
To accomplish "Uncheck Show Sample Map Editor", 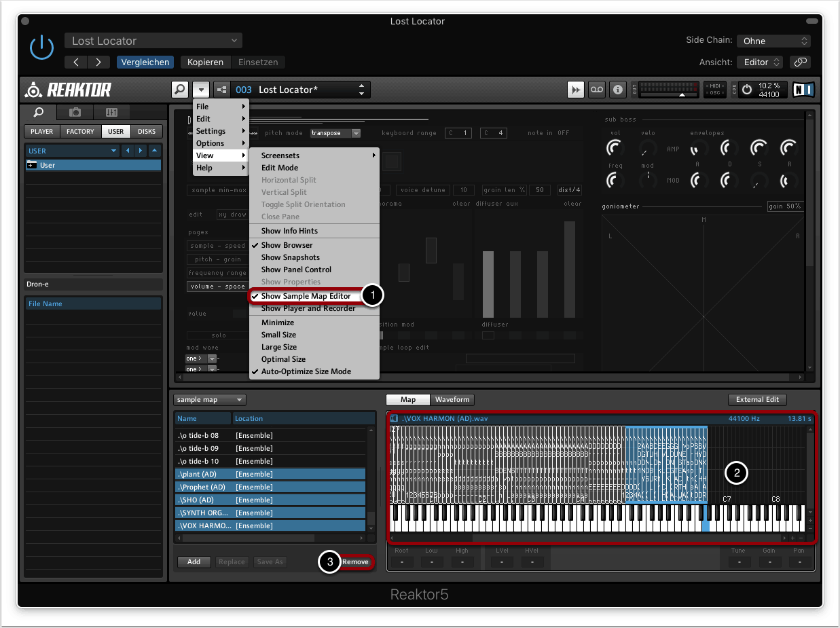I will tap(306, 296).
